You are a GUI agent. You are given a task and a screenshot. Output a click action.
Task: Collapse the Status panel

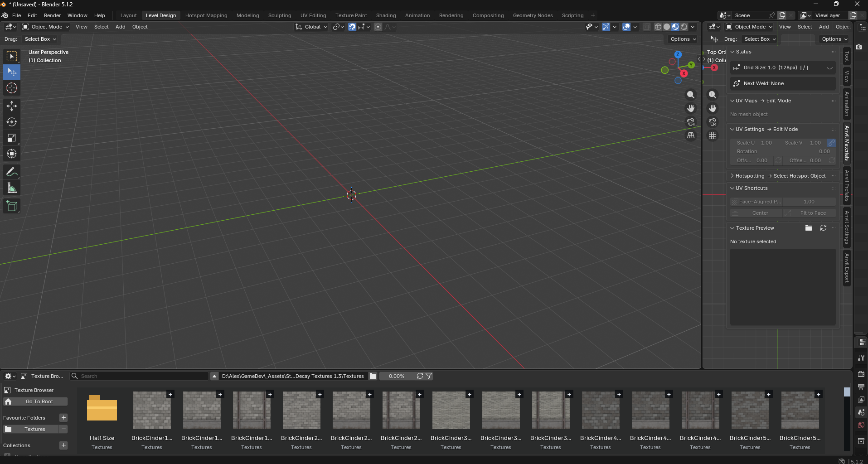pyautogui.click(x=732, y=52)
